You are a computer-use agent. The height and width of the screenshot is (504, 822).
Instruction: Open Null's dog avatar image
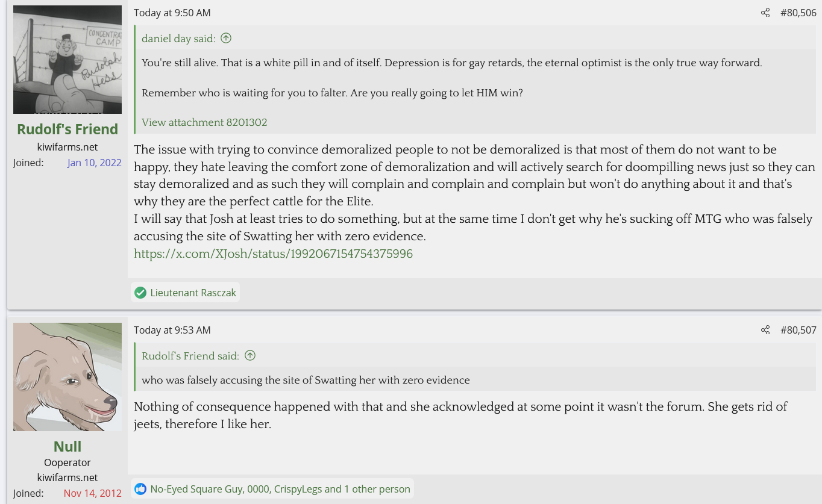coord(67,376)
